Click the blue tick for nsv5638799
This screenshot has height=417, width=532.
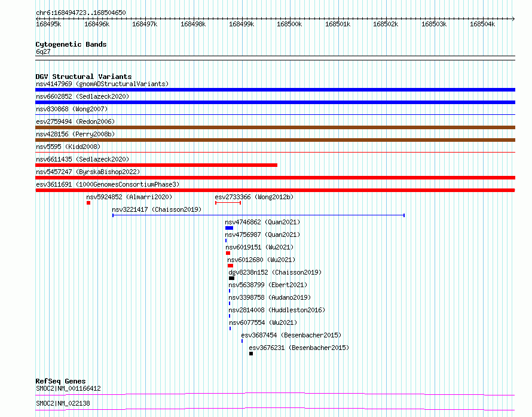click(230, 291)
